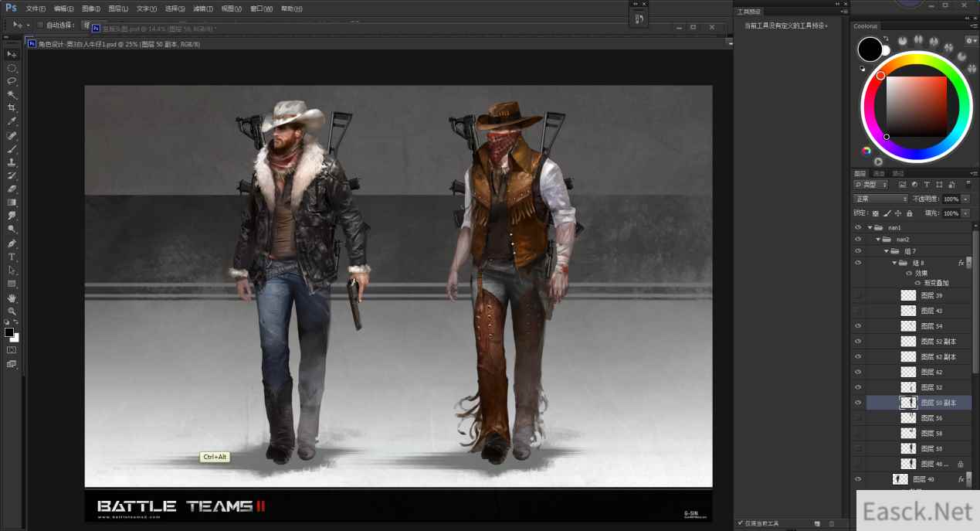
Task: Click the 图层 40 layer thumbnail
Action: (x=900, y=479)
